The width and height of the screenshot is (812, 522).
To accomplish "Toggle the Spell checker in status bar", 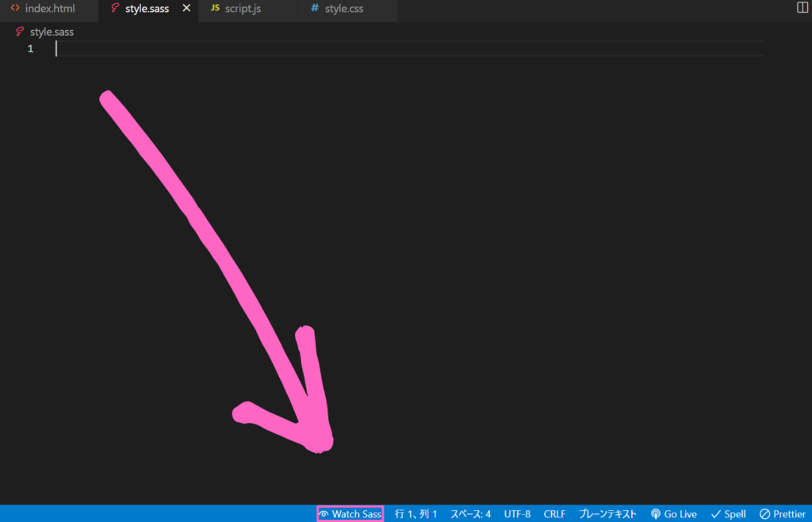I will pyautogui.click(x=728, y=514).
